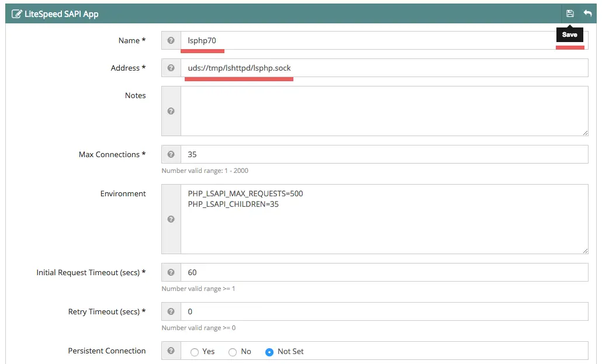602x364 pixels.
Task: Choose Not Set for Persistent Connection
Action: (269, 352)
